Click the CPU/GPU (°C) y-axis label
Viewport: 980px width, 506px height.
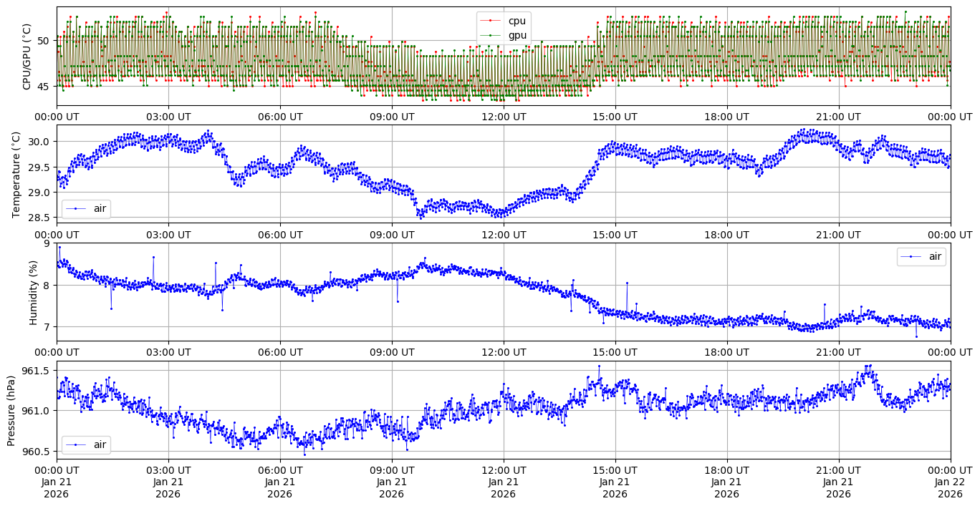[x=27, y=57]
